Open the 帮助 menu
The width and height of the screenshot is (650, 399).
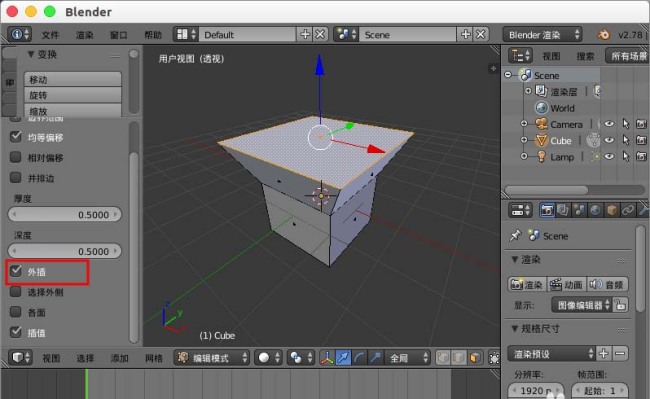pyautogui.click(x=153, y=35)
